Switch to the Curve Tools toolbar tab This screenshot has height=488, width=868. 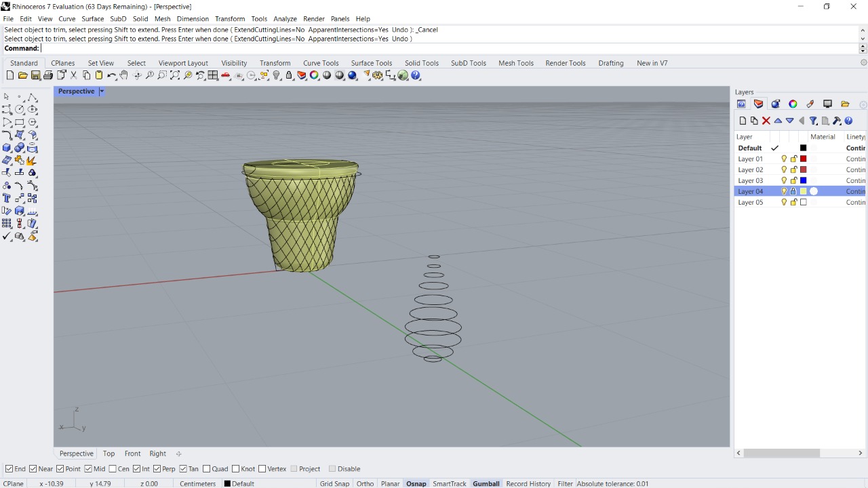pos(321,63)
